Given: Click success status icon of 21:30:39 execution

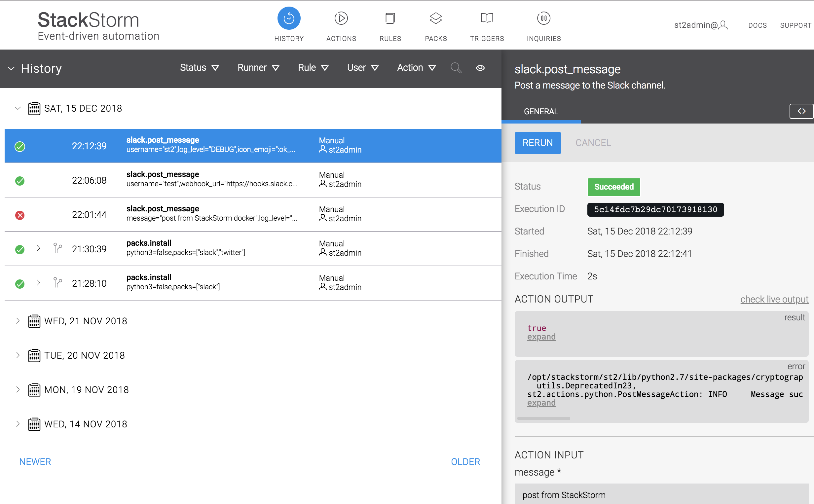Looking at the screenshot, I should click(20, 249).
